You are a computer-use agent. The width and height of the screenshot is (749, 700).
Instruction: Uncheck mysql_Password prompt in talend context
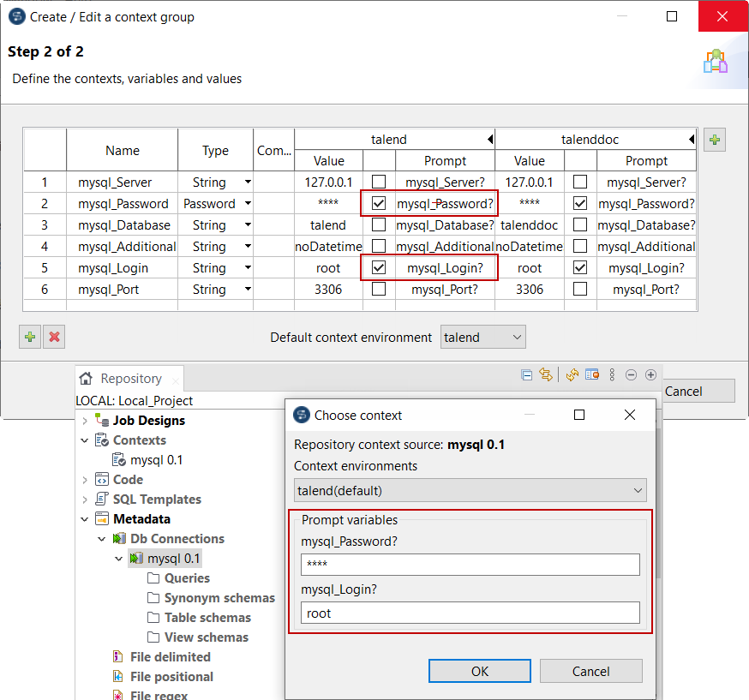pyautogui.click(x=379, y=204)
